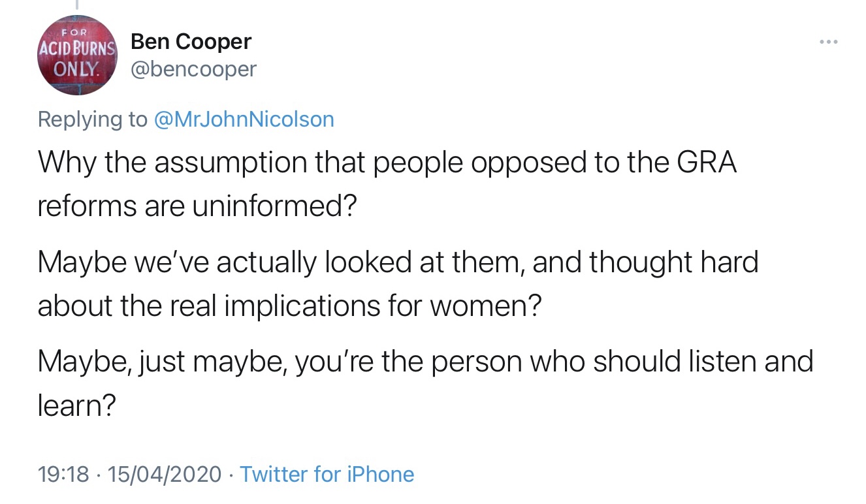Click the @bencooper handle

tap(193, 69)
